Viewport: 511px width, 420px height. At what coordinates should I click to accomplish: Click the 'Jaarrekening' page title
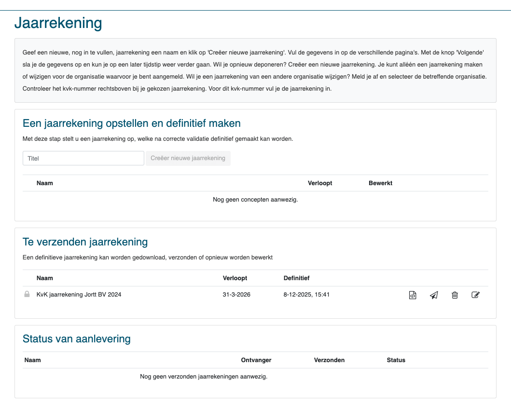58,23
